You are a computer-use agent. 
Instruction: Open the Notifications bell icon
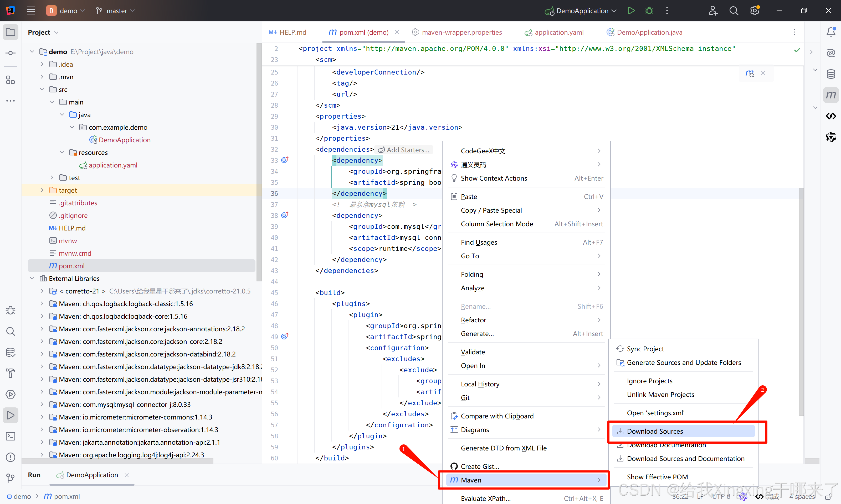pos(830,32)
